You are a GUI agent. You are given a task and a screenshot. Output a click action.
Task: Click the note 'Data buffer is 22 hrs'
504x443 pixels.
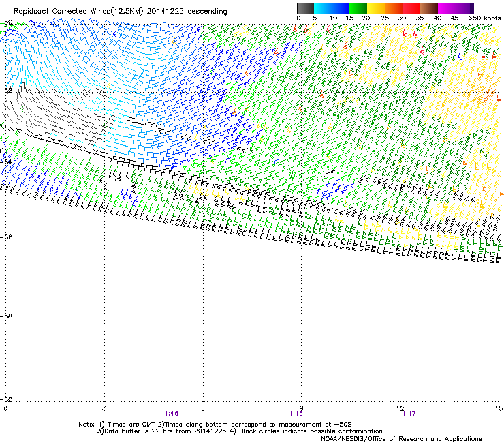[x=137, y=431]
